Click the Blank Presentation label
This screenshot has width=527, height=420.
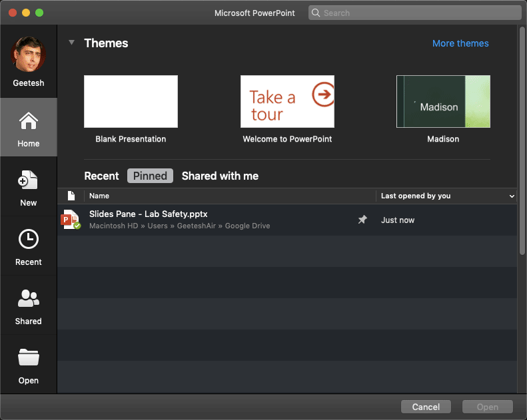coord(131,139)
